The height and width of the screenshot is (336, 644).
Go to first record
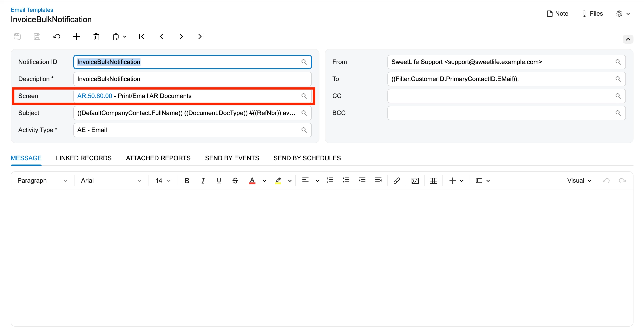coord(142,37)
